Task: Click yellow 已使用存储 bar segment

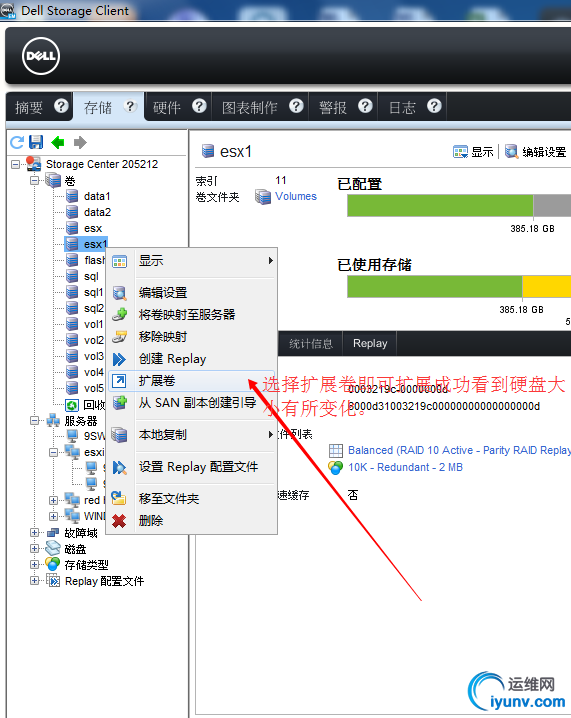Action: pyautogui.click(x=547, y=287)
